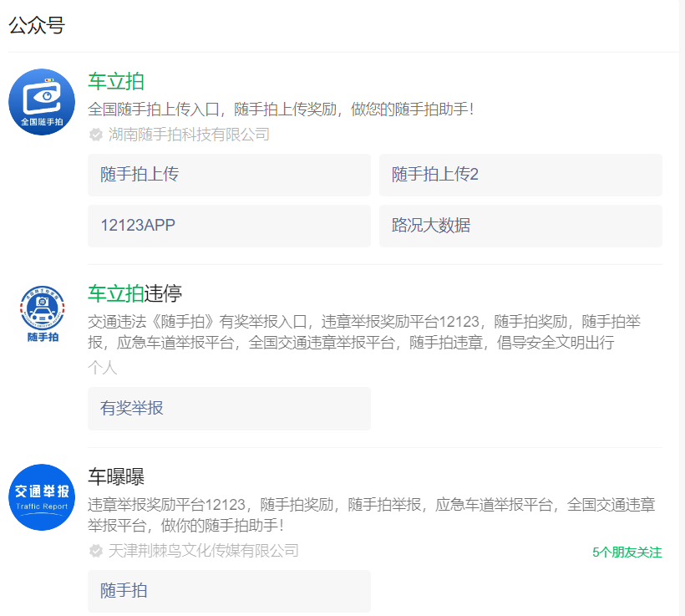The image size is (685, 616).
Task: Open the 随手拍上传 service entry
Action: (229, 175)
